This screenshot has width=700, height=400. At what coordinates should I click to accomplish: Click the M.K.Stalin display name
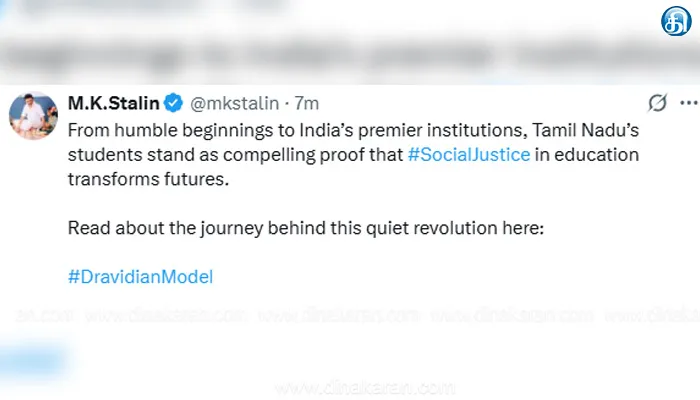pyautogui.click(x=115, y=102)
